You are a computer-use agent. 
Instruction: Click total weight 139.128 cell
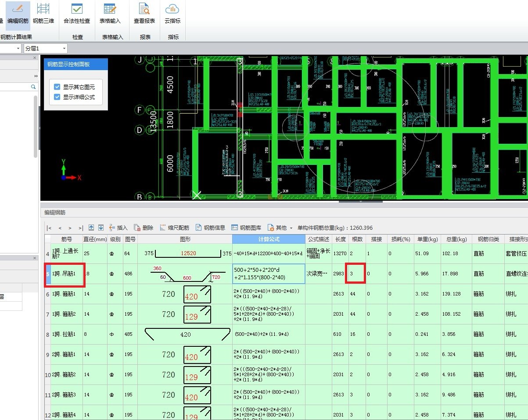pos(456,294)
